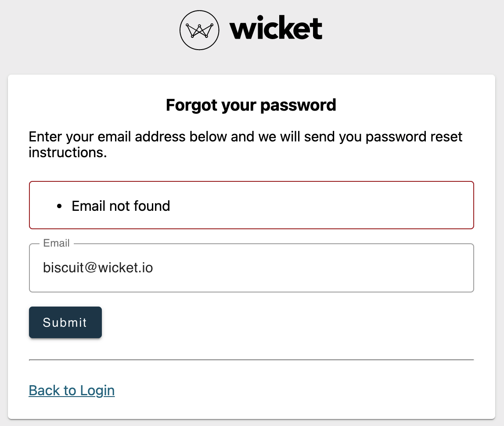Image resolution: width=504 pixels, height=426 pixels.
Task: Click the password reset instructions paragraph
Action: tap(245, 144)
